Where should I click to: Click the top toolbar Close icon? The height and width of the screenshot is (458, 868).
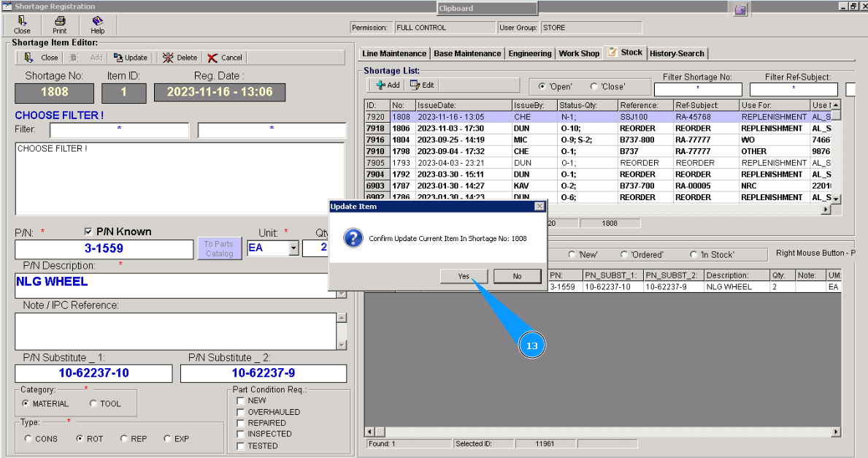22,22
